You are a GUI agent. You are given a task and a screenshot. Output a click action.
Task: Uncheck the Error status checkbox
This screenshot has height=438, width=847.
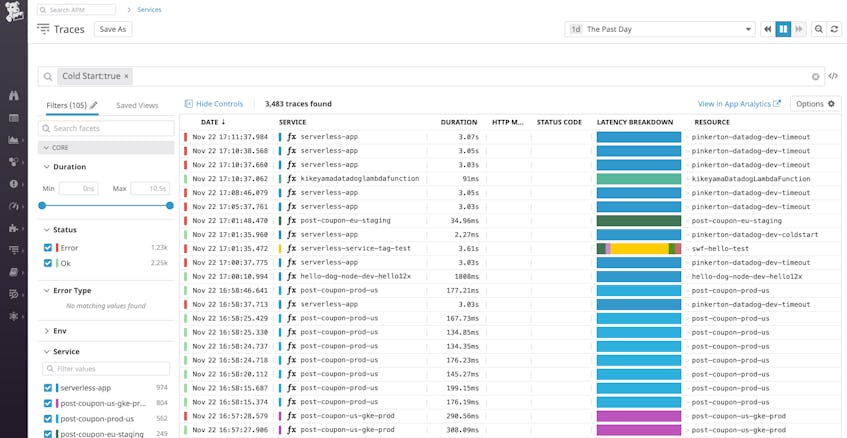(48, 247)
